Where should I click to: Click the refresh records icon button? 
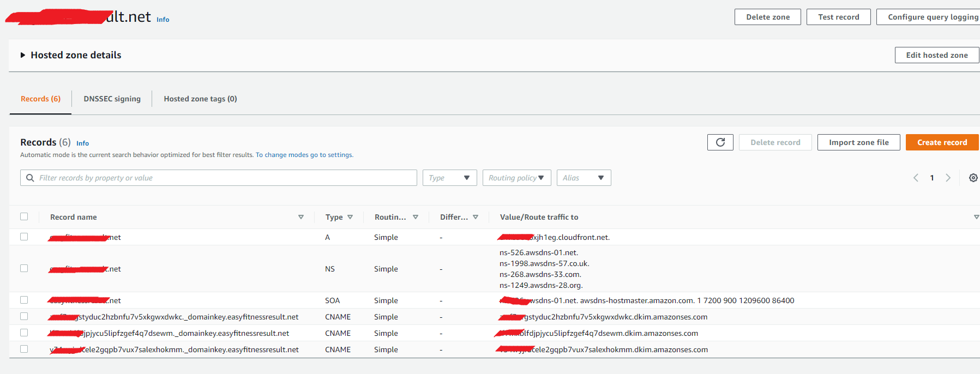(x=720, y=142)
